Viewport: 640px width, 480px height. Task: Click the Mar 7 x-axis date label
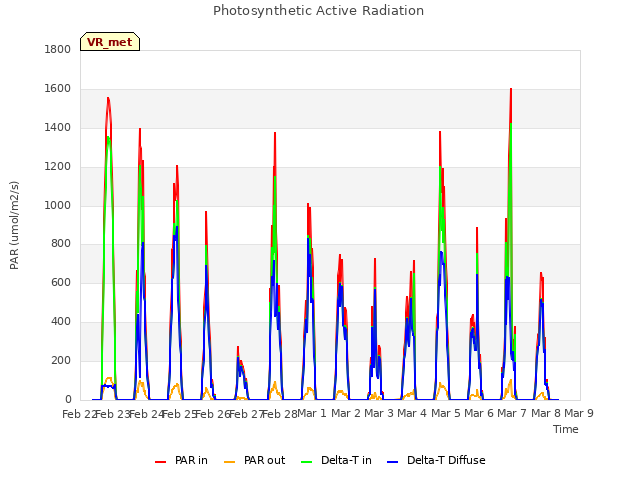512,413
